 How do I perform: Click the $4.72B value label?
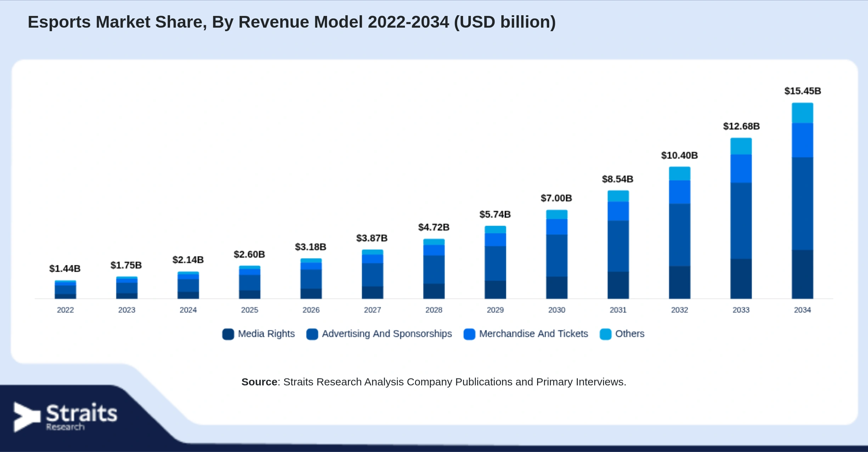point(434,227)
